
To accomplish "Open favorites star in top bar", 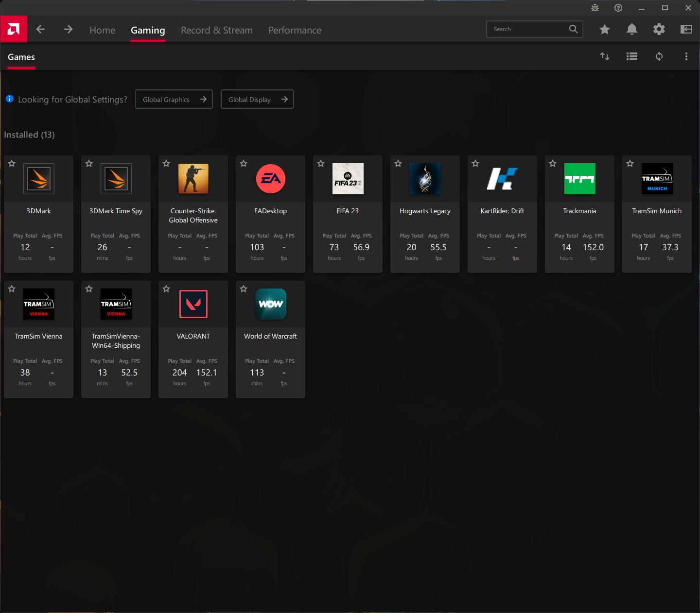I will coord(605,29).
